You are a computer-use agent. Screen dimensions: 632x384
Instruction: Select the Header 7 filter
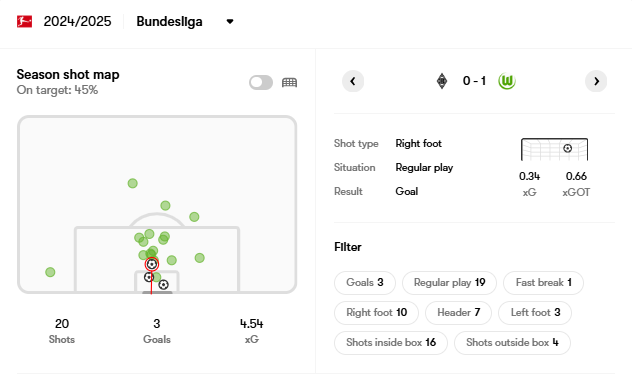point(458,313)
